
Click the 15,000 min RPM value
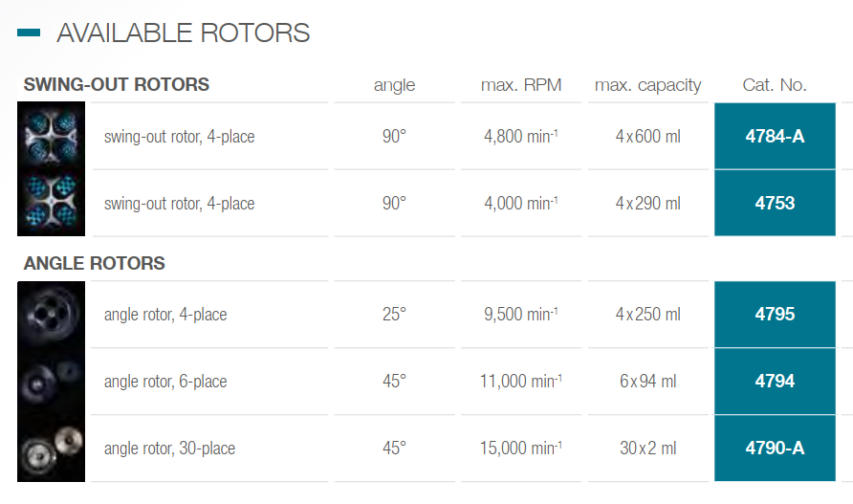519,448
